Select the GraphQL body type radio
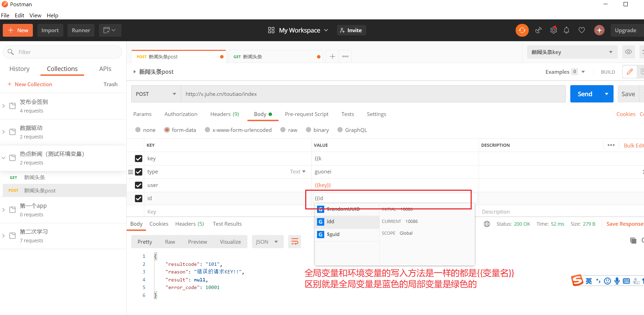The height and width of the screenshot is (315, 644). click(x=340, y=130)
